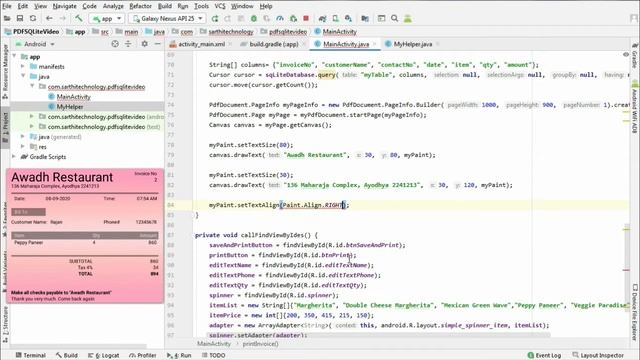Select MyHelper in the project tree
Screen dimensions: 640x360
coord(70,107)
